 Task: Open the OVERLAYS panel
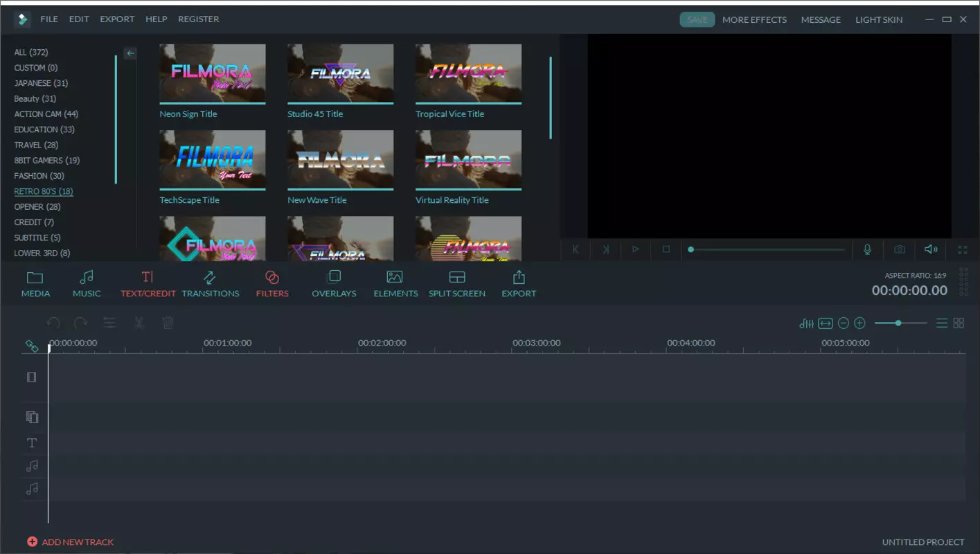tap(334, 284)
